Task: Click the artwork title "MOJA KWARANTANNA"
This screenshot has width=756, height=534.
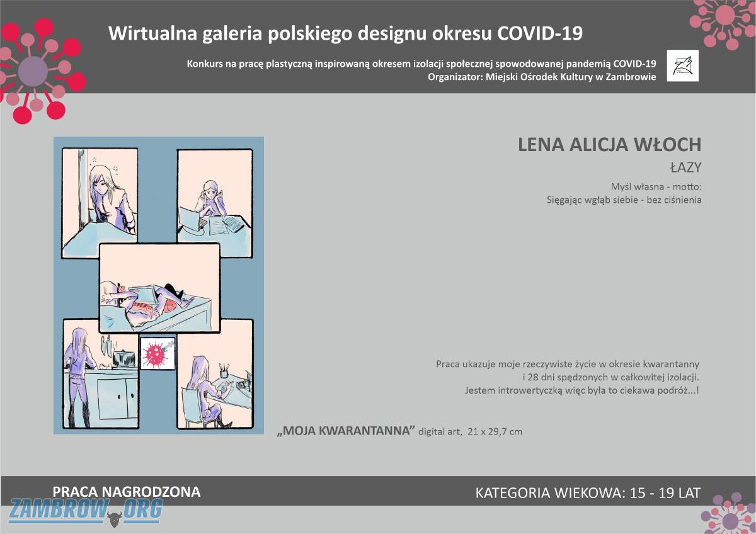Action: pos(346,431)
